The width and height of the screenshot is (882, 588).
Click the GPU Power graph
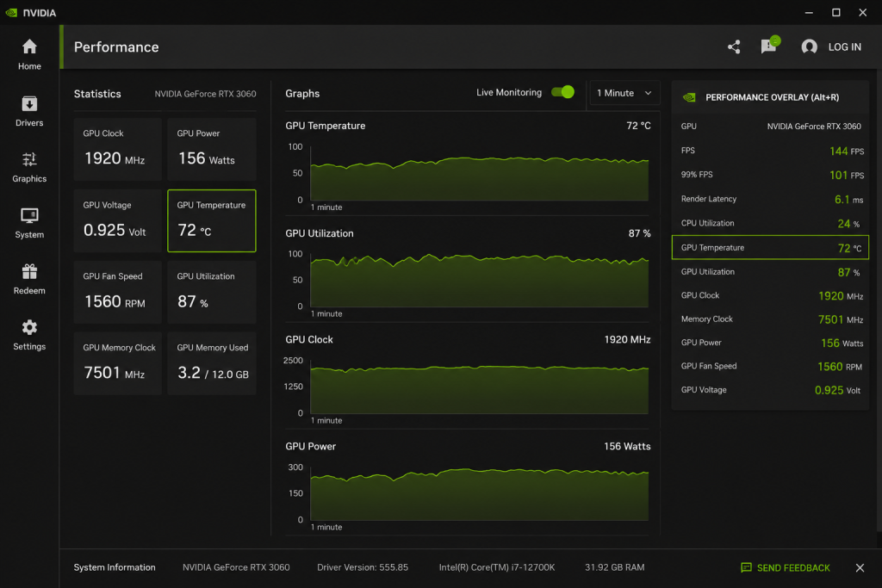point(479,493)
